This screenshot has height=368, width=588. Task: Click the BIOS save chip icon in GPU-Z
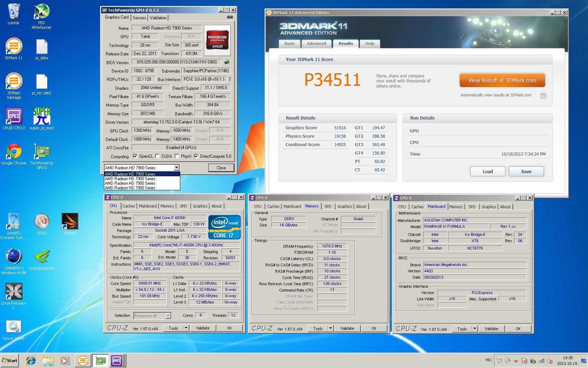coord(227,62)
